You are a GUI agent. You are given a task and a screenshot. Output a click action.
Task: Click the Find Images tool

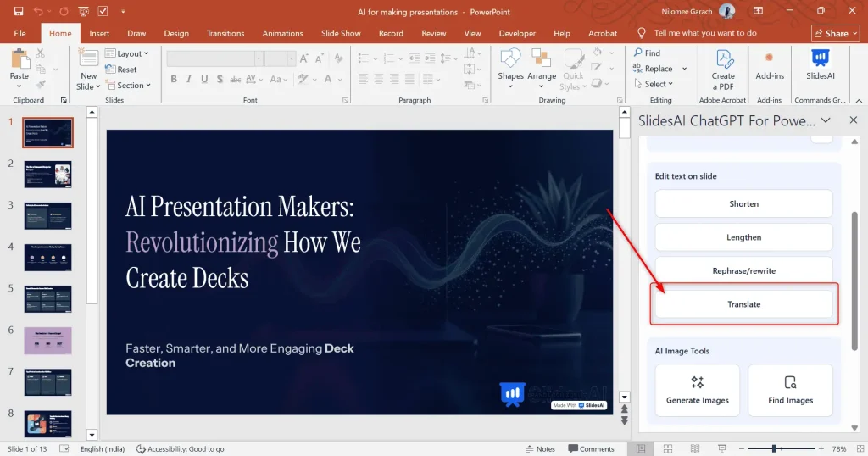pyautogui.click(x=791, y=390)
